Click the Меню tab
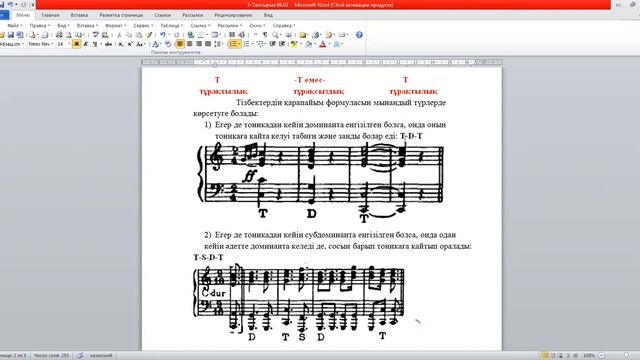The height and width of the screenshot is (360, 640). [23, 15]
